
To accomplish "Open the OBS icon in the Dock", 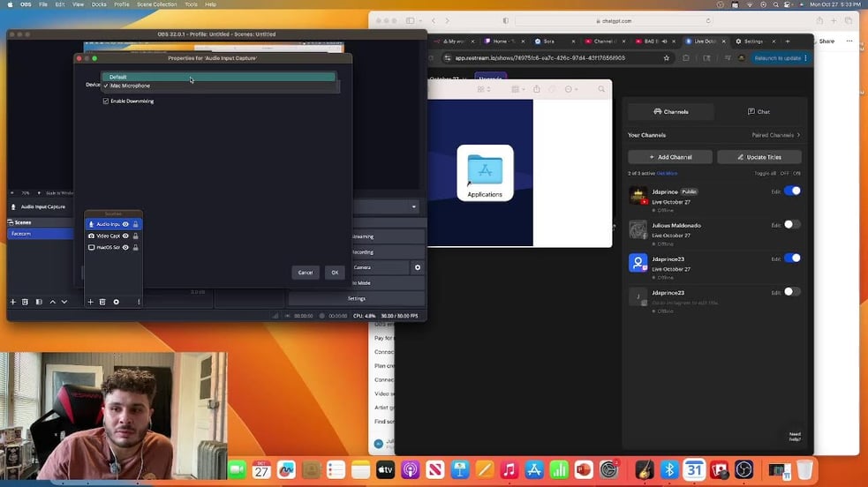I will tap(744, 470).
